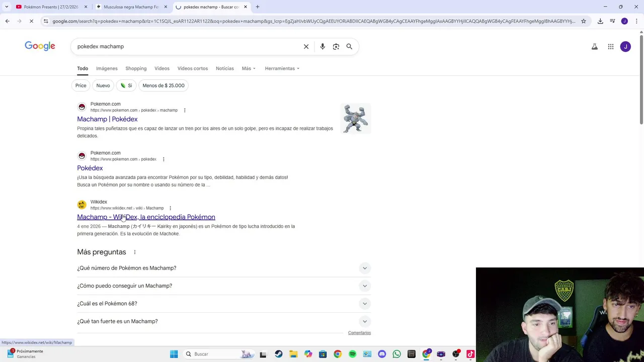Submit search with the magnifier icon
The width and height of the screenshot is (644, 362).
pyautogui.click(x=349, y=46)
